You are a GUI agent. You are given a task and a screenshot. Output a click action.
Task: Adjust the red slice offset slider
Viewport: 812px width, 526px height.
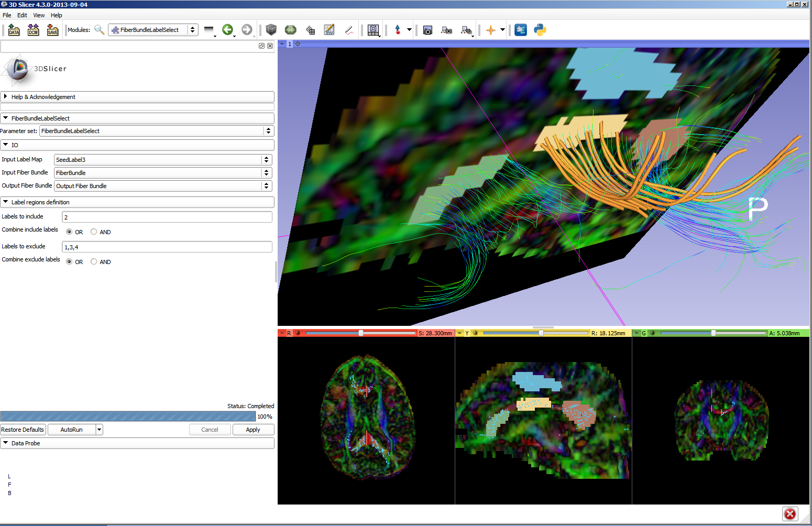tap(361, 333)
